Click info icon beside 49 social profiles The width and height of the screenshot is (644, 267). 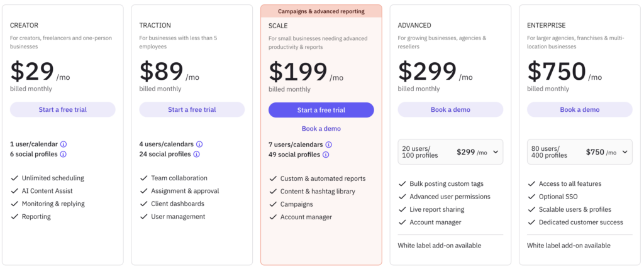point(325,155)
